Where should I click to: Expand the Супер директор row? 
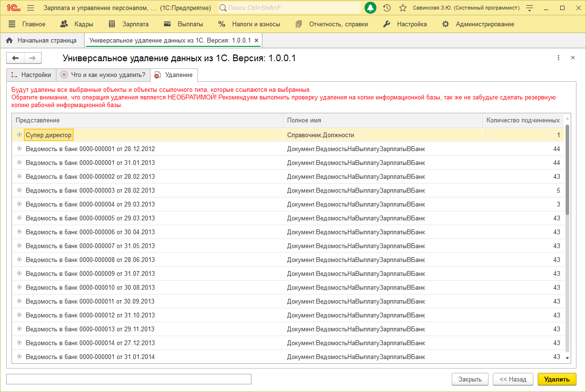pyautogui.click(x=20, y=135)
